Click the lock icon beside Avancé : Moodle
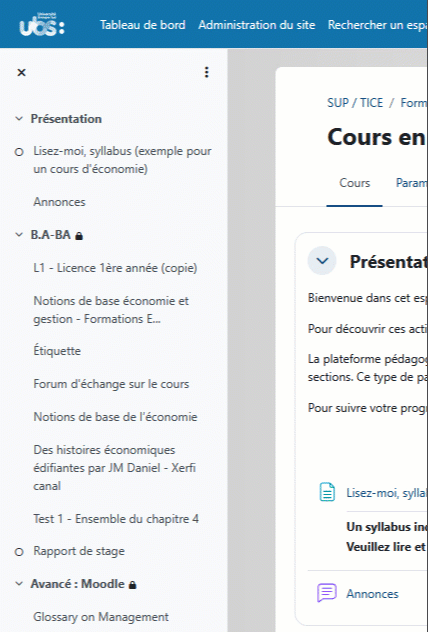428x632 pixels. (x=132, y=585)
